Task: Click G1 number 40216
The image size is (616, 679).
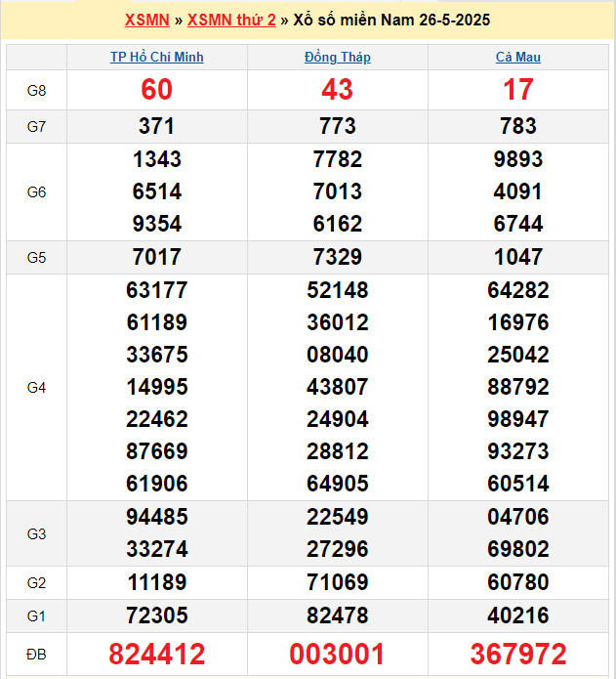Action: pos(518,615)
